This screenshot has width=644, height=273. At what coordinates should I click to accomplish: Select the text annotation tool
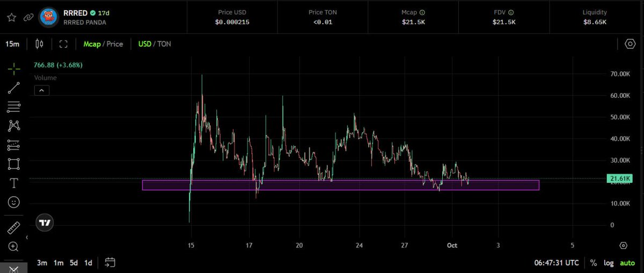(14, 183)
